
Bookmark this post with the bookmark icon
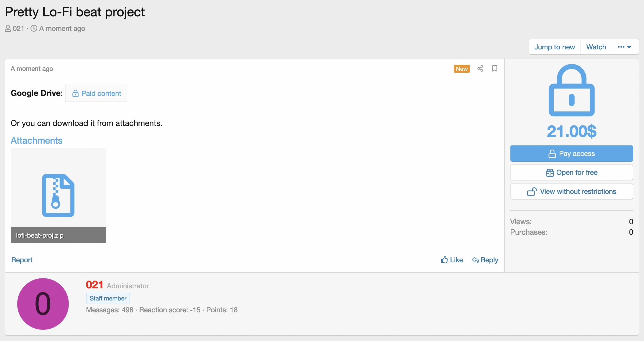click(x=495, y=69)
